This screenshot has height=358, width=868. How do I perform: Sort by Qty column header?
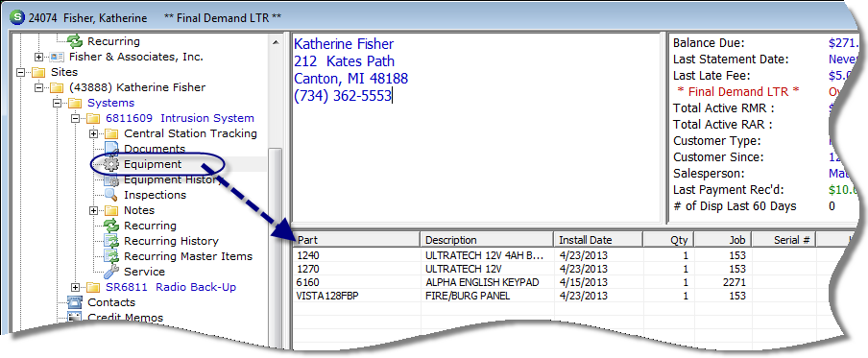pyautogui.click(x=668, y=240)
